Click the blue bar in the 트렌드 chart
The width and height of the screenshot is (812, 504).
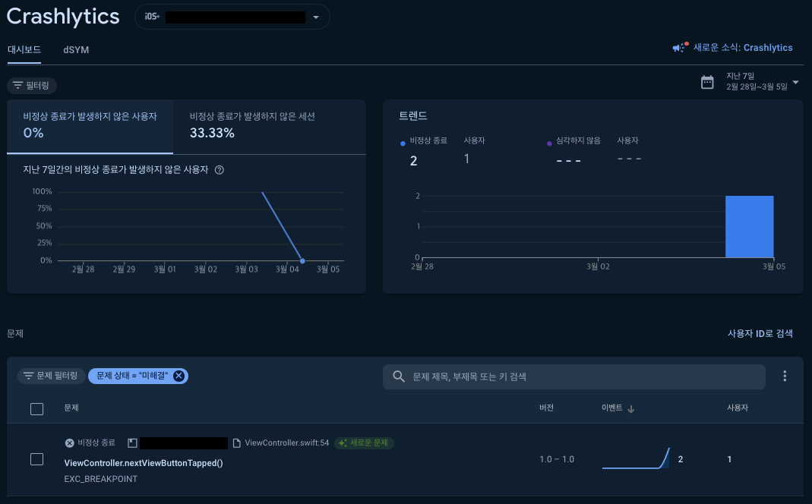pyautogui.click(x=750, y=226)
